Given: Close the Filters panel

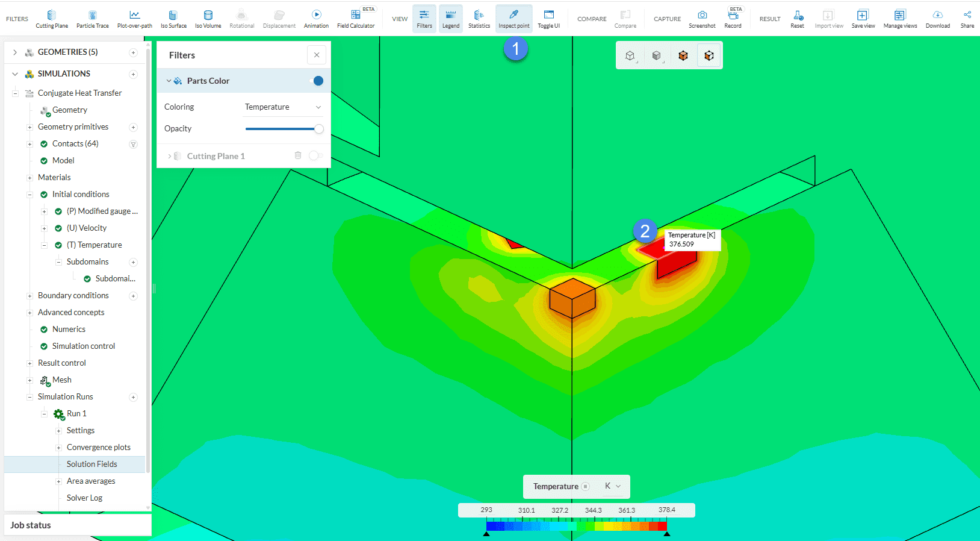Looking at the screenshot, I should 317,55.
